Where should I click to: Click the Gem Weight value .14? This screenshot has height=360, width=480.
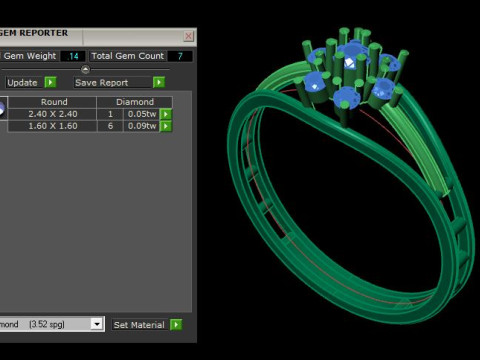(x=73, y=56)
